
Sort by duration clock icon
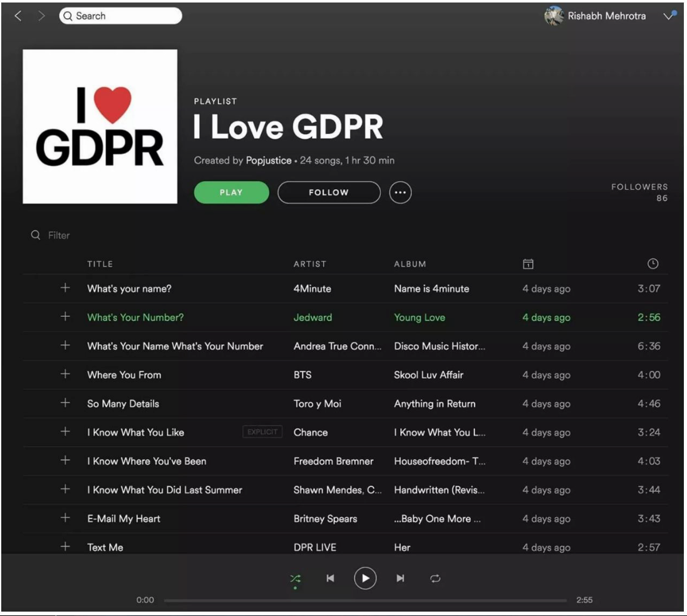tap(653, 264)
